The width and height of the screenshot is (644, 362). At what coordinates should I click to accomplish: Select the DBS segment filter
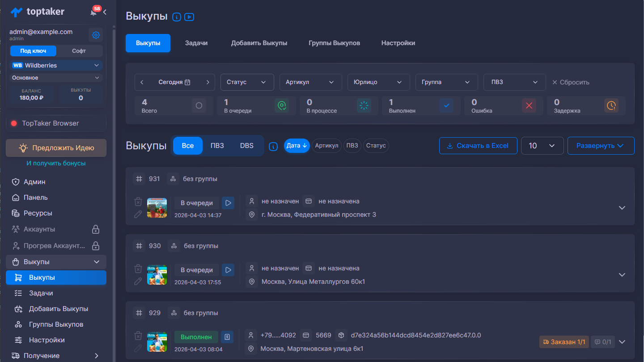[246, 146]
